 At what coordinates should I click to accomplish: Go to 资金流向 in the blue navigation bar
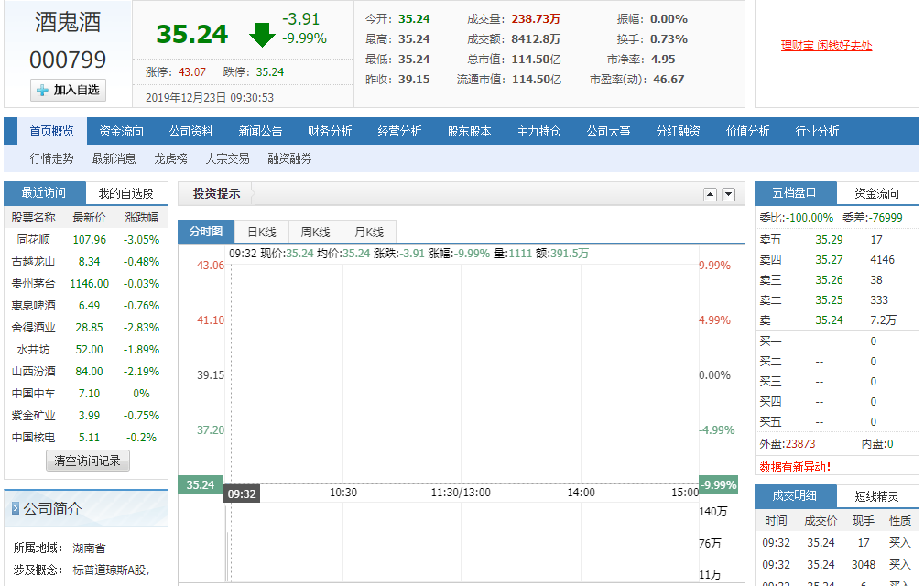coord(122,131)
